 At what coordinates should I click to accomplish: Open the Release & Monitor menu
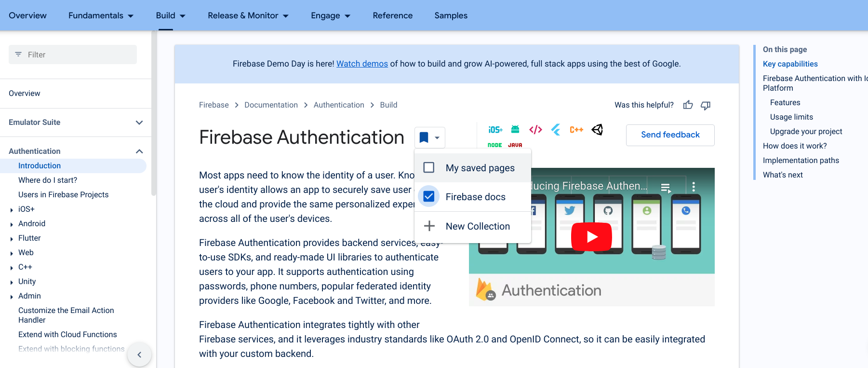(x=248, y=15)
